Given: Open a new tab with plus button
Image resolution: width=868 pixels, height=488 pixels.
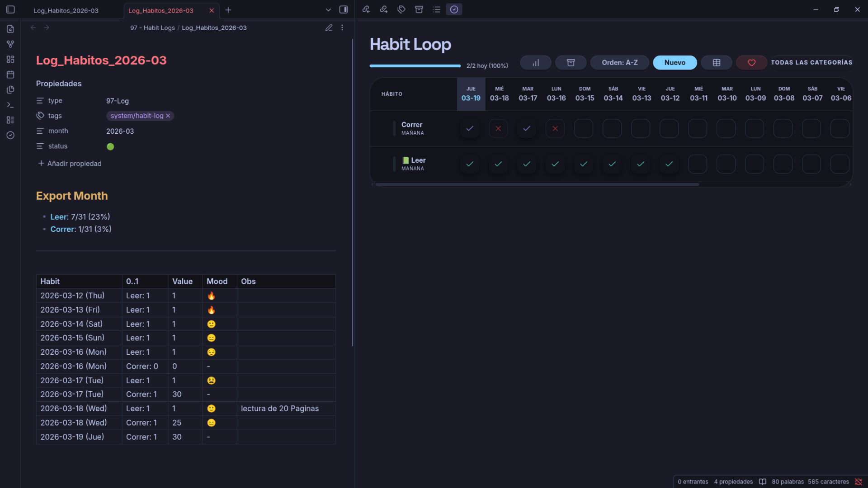Looking at the screenshot, I should pyautogui.click(x=228, y=10).
